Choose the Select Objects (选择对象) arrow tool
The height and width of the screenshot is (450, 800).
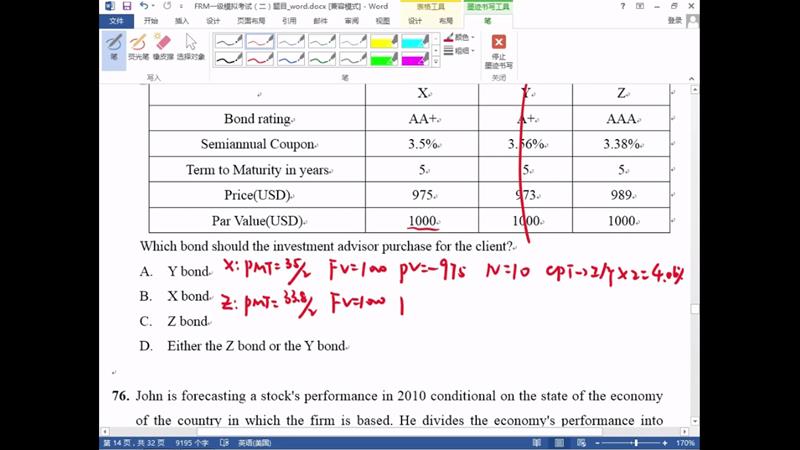[191, 47]
